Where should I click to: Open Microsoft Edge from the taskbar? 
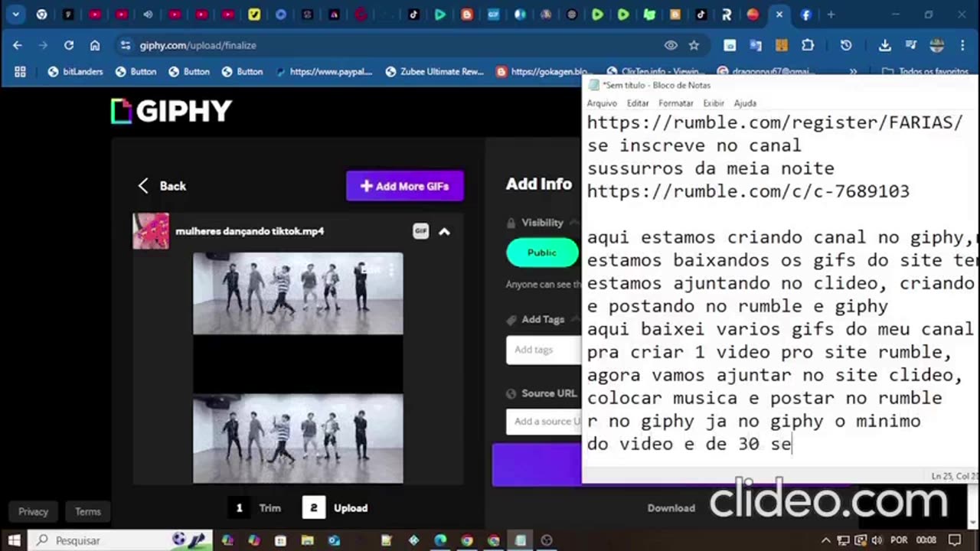point(440,540)
